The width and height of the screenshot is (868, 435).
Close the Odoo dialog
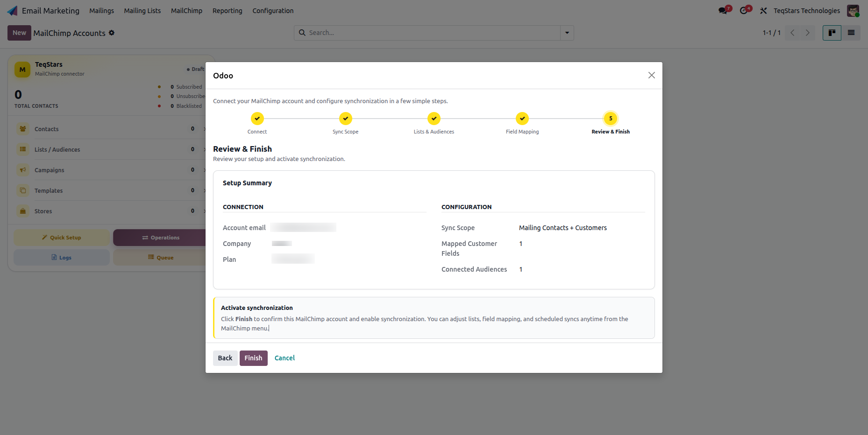click(x=652, y=75)
